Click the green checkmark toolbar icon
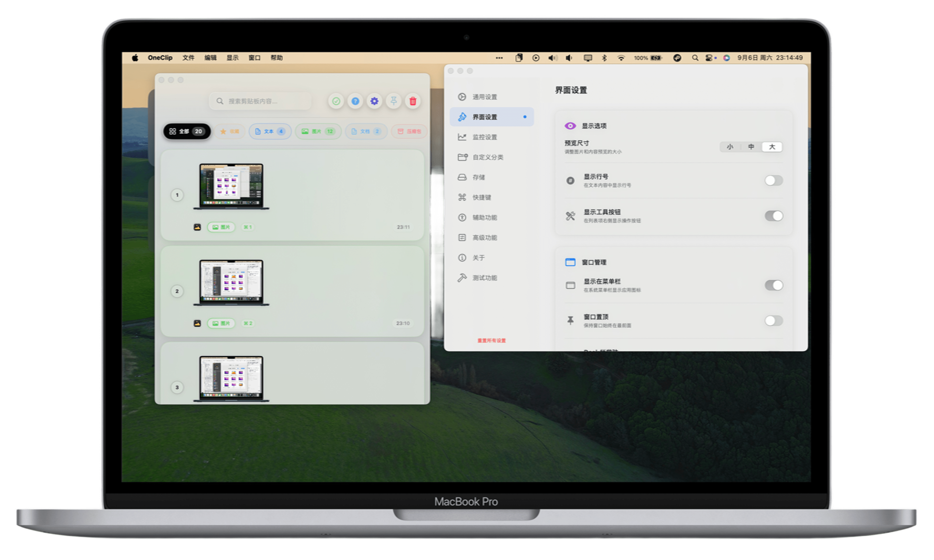 point(336,101)
